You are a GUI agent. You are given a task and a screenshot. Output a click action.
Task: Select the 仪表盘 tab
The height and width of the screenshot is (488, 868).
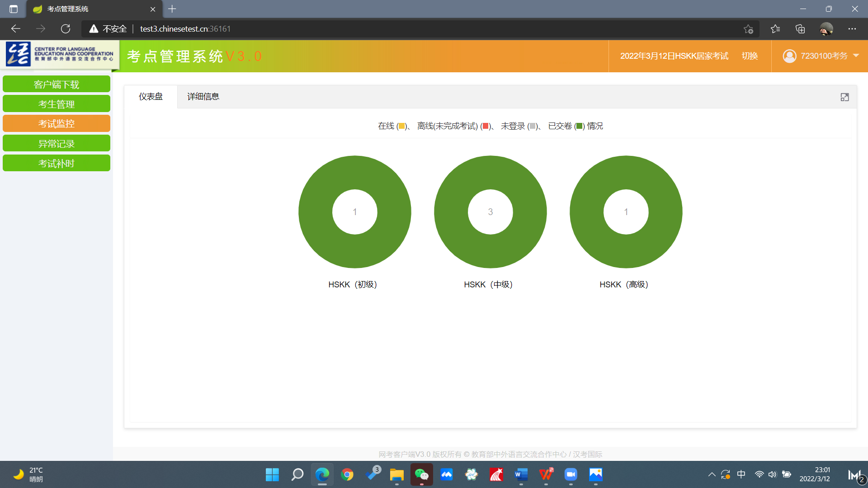(151, 97)
